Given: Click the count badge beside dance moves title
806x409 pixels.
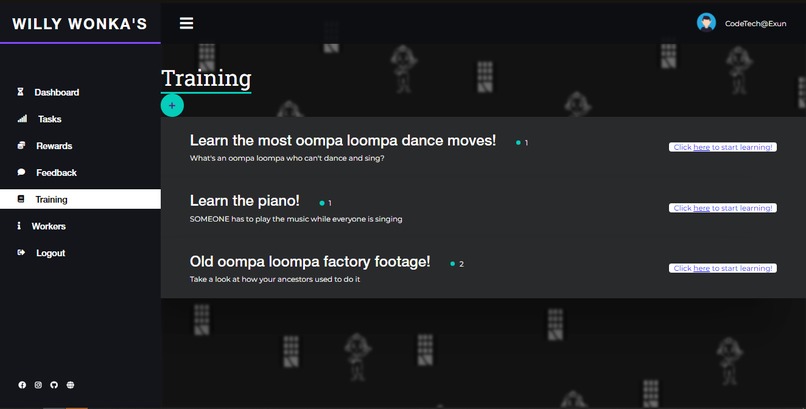Looking at the screenshot, I should tap(522, 142).
